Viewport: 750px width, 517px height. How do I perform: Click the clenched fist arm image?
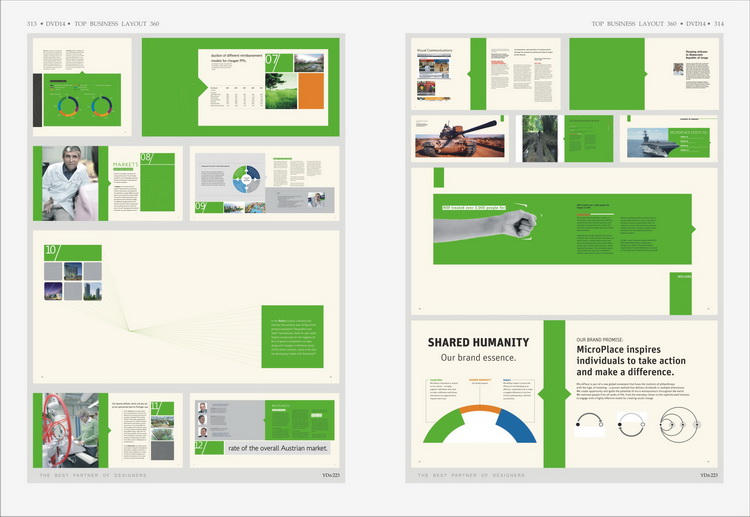click(x=485, y=224)
